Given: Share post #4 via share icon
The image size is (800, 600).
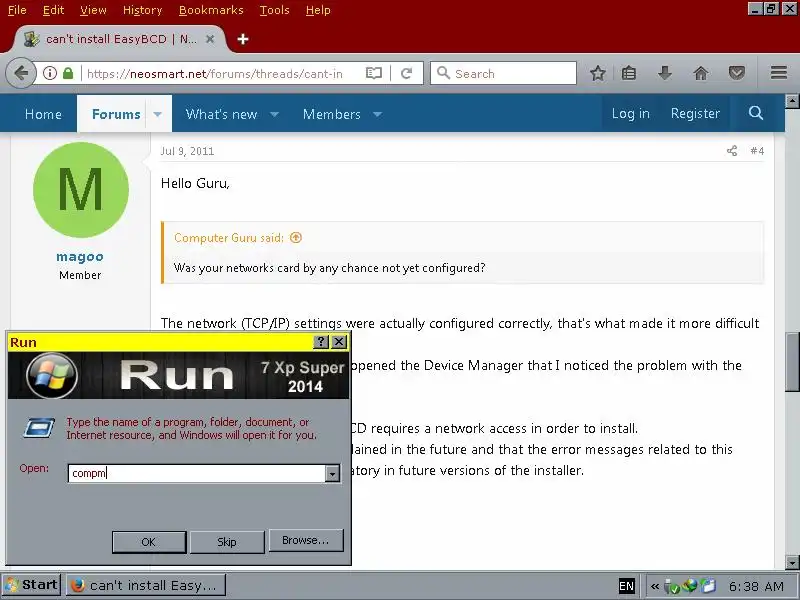Looking at the screenshot, I should 732,151.
